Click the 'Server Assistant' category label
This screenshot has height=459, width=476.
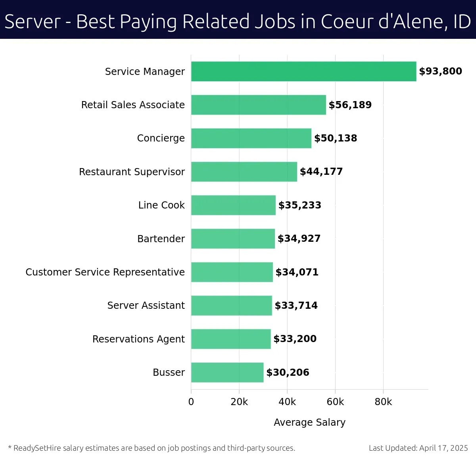click(x=146, y=306)
